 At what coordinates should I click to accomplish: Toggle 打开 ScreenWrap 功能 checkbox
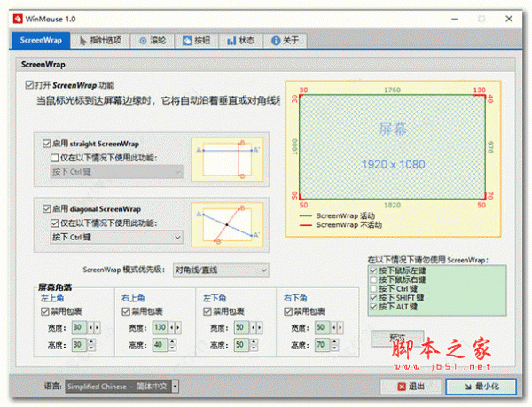[29, 85]
